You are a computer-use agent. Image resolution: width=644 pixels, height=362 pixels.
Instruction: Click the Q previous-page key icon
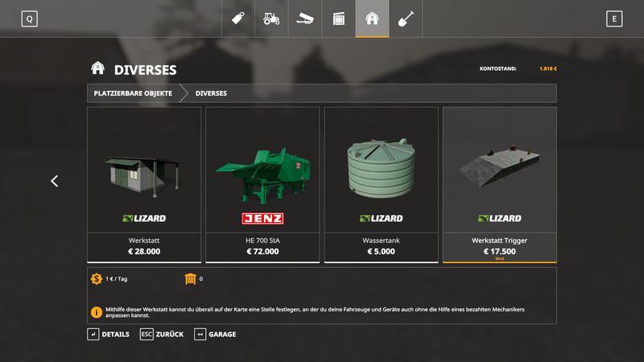[30, 19]
